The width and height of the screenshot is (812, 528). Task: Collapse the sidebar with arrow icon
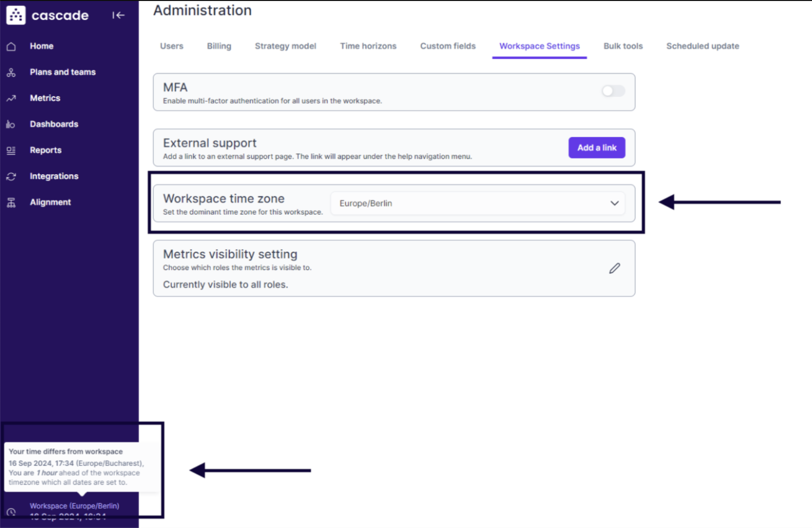[118, 15]
